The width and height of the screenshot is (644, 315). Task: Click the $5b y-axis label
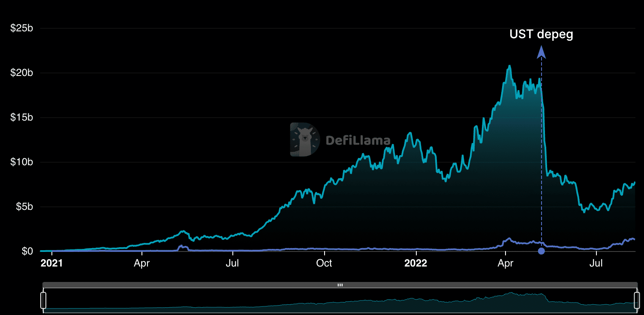pyautogui.click(x=24, y=207)
